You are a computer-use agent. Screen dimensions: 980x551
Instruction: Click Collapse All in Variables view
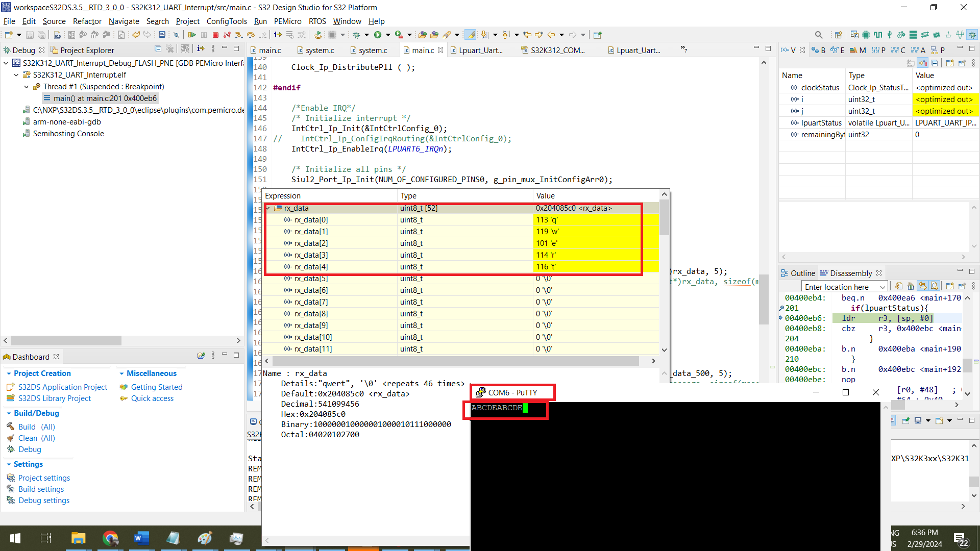click(934, 63)
